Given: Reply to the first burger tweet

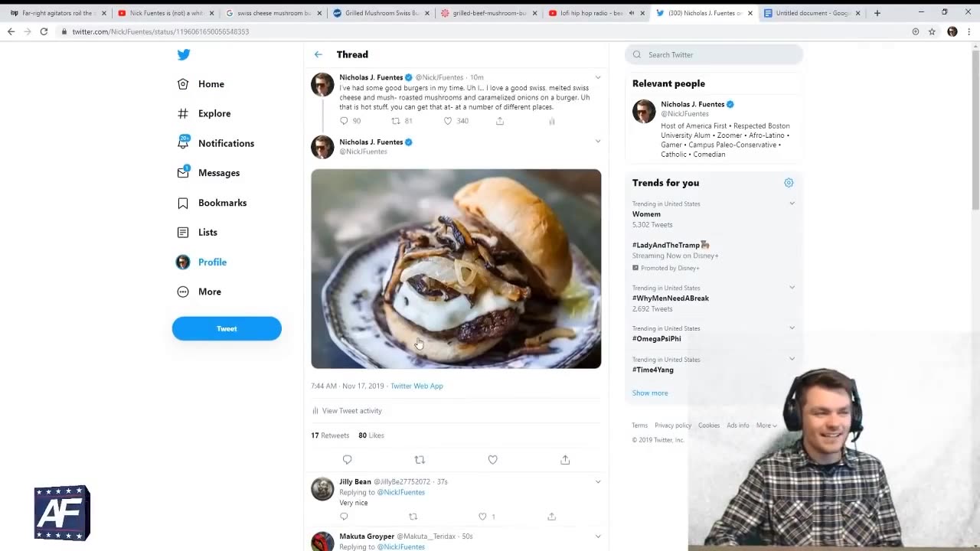Looking at the screenshot, I should (x=344, y=121).
